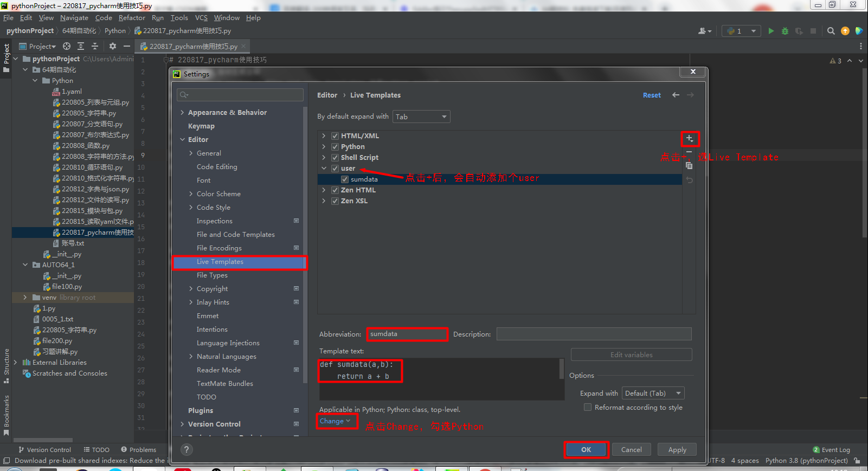Viewport: 868px width, 471px height.
Task: Select 1.yaml in the project tree
Action: 72,92
